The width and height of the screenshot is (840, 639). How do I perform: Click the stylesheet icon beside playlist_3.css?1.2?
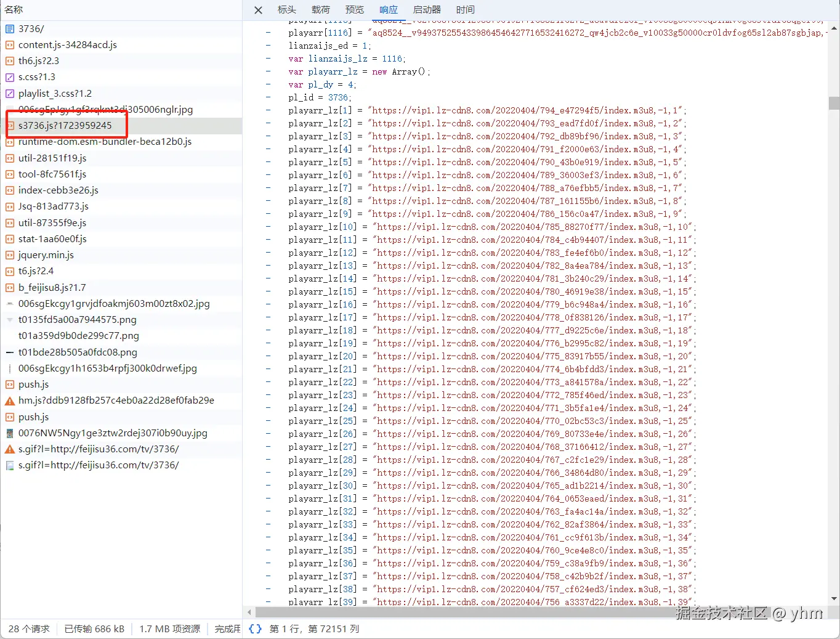pos(10,94)
